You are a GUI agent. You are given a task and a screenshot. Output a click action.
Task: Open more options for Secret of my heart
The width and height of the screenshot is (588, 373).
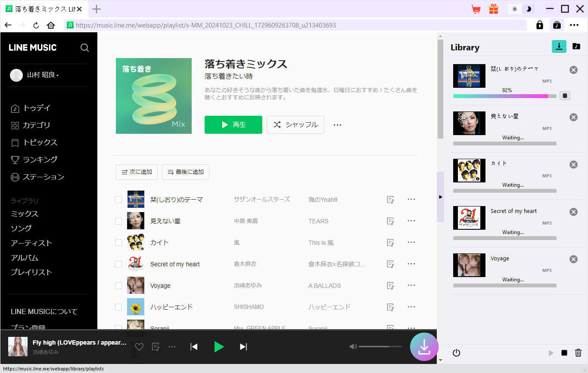[411, 264]
